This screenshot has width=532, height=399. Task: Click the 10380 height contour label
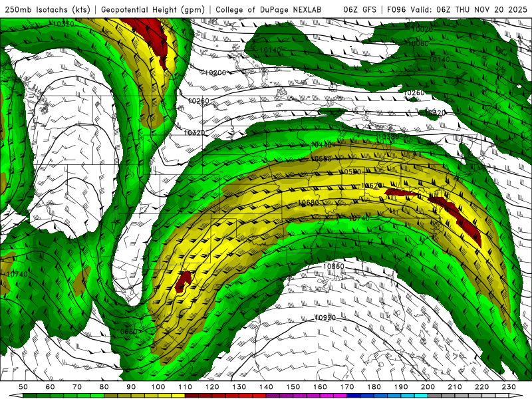tap(388, 137)
